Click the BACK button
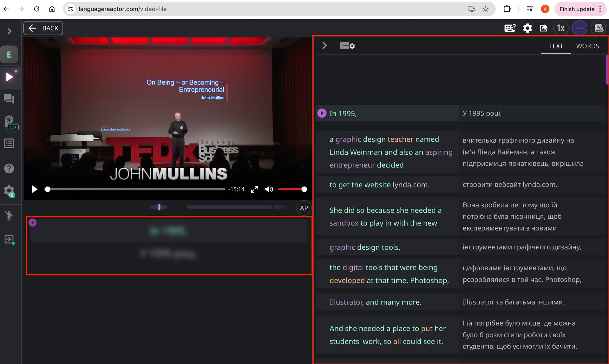Viewport: 609px width, 364px height. [x=43, y=28]
